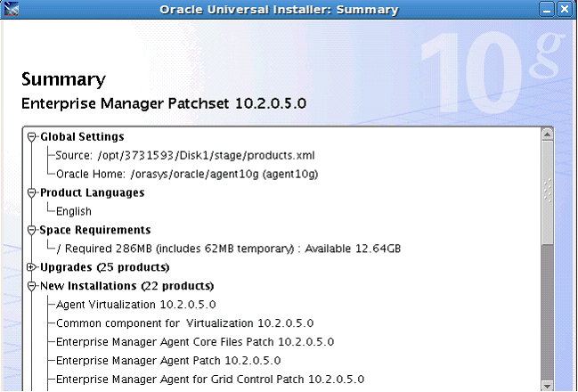Select the Global Settings heading

(x=82, y=137)
